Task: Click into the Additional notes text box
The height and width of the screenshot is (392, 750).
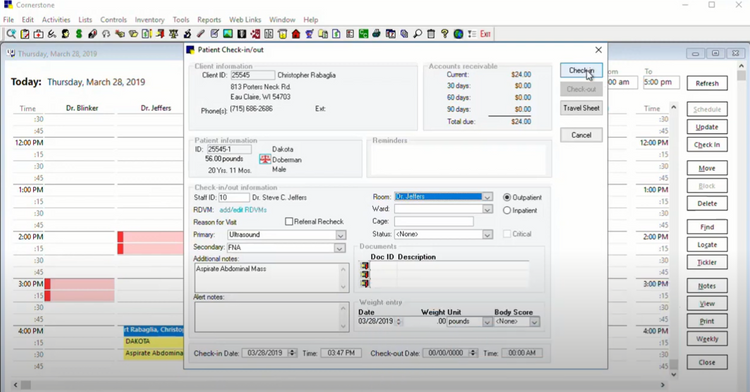Action: (x=271, y=278)
